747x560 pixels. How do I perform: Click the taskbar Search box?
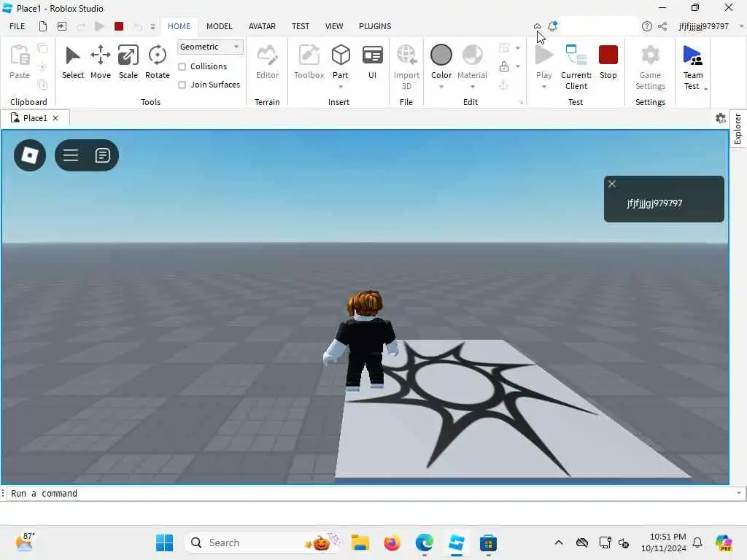(x=263, y=542)
